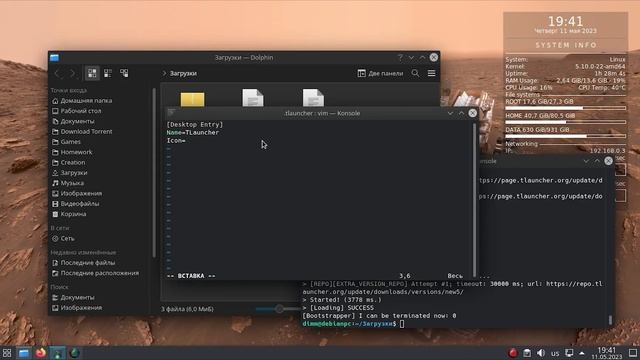The height and width of the screenshot is (360, 640).
Task: Switch keyboard layout 'us' indicator
Action: point(555,353)
